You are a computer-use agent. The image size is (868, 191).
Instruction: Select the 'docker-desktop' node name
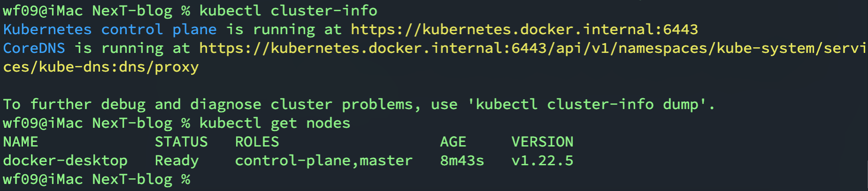pos(65,161)
